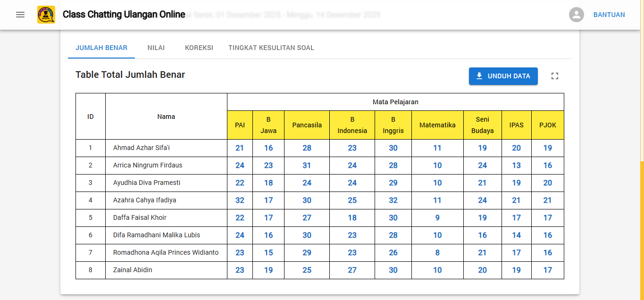Click the Class Chatting app logo
This screenshot has width=644, height=300.
[46, 15]
